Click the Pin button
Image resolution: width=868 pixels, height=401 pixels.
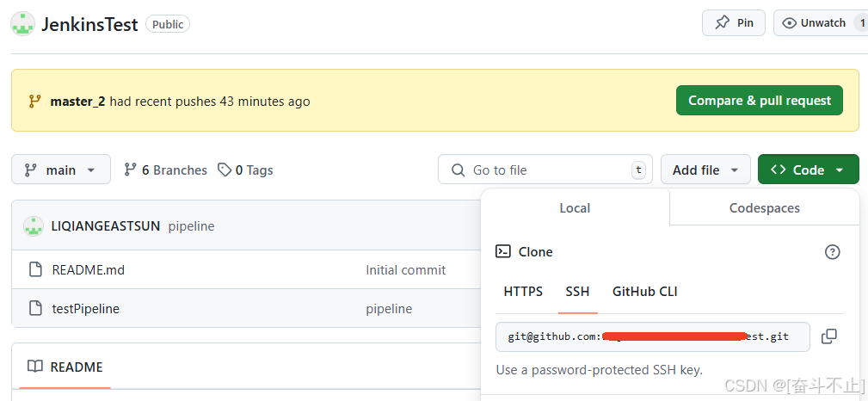[734, 22]
